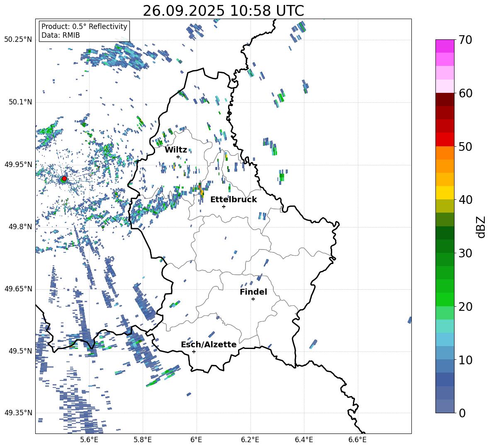Click the bright green 20 dBZ color band
This screenshot has height=448, width=491.
(445, 299)
